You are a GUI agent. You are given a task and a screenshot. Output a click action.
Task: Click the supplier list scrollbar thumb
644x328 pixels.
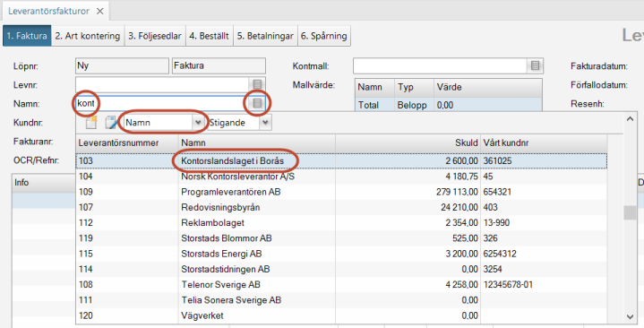(x=630, y=212)
